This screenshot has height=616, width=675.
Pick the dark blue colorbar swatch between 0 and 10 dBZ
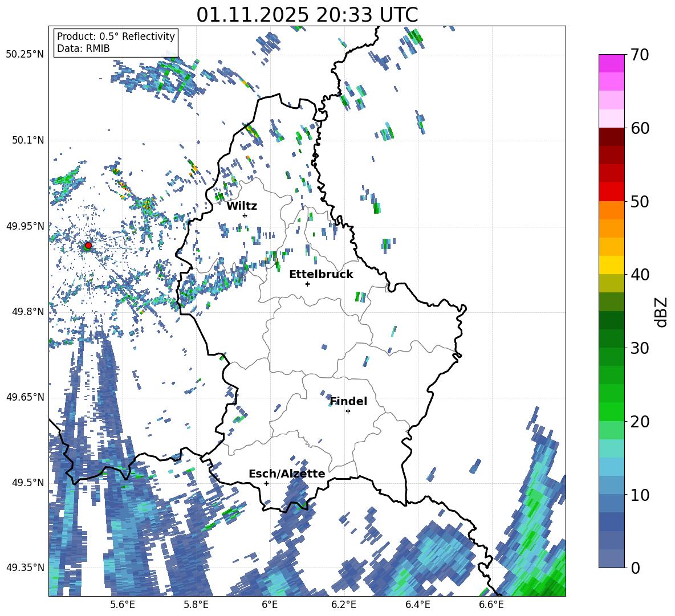pos(611,522)
